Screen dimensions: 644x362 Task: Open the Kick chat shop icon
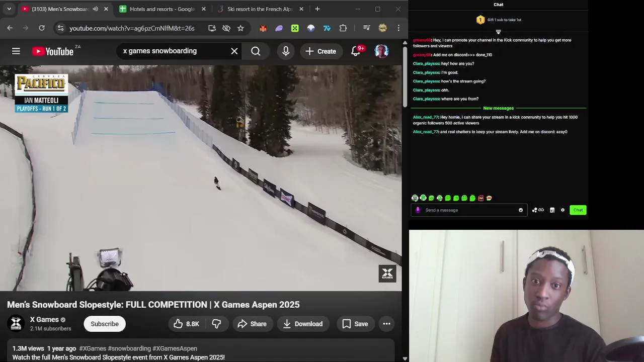(x=552, y=210)
